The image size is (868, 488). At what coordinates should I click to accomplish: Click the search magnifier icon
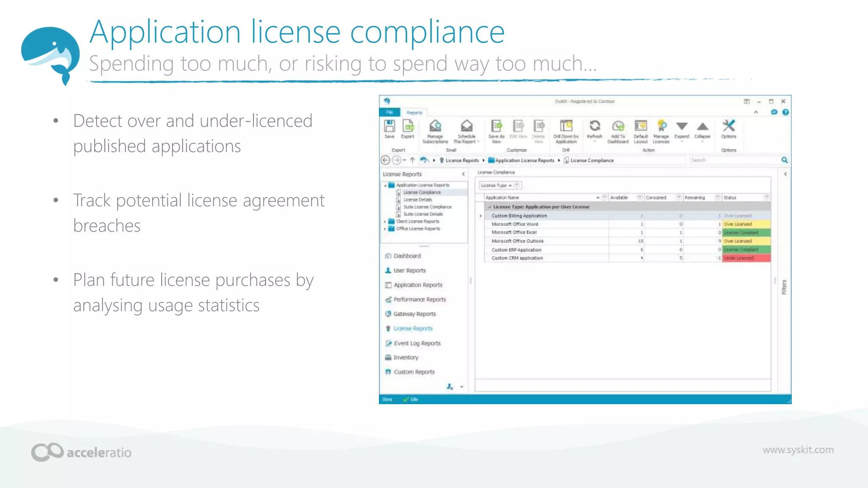pos(785,160)
